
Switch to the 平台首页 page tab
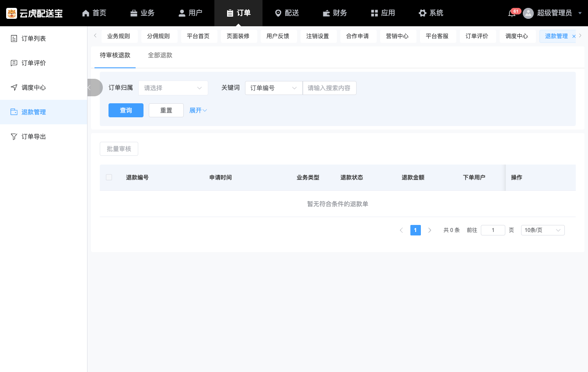pos(198,36)
